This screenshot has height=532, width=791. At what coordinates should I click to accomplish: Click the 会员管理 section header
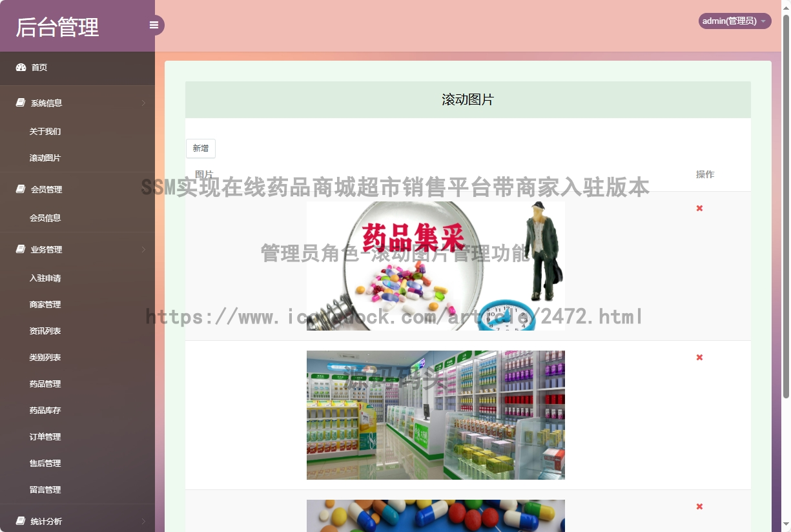(77, 189)
